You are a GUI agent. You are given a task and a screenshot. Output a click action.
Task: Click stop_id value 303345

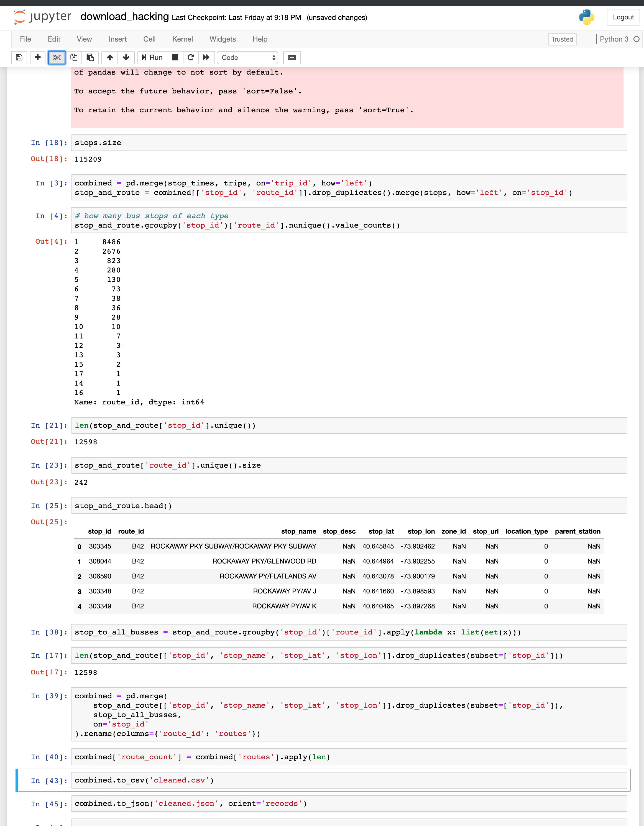pos(100,546)
